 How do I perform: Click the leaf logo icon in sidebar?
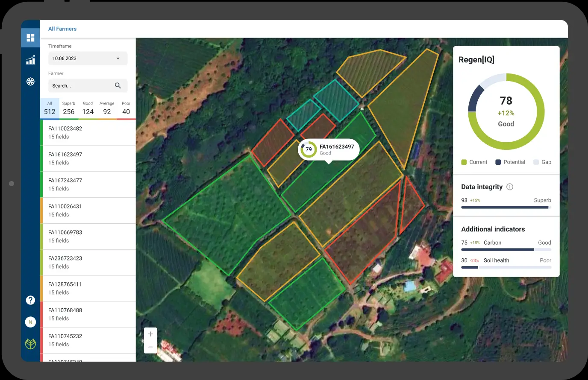pyautogui.click(x=30, y=344)
